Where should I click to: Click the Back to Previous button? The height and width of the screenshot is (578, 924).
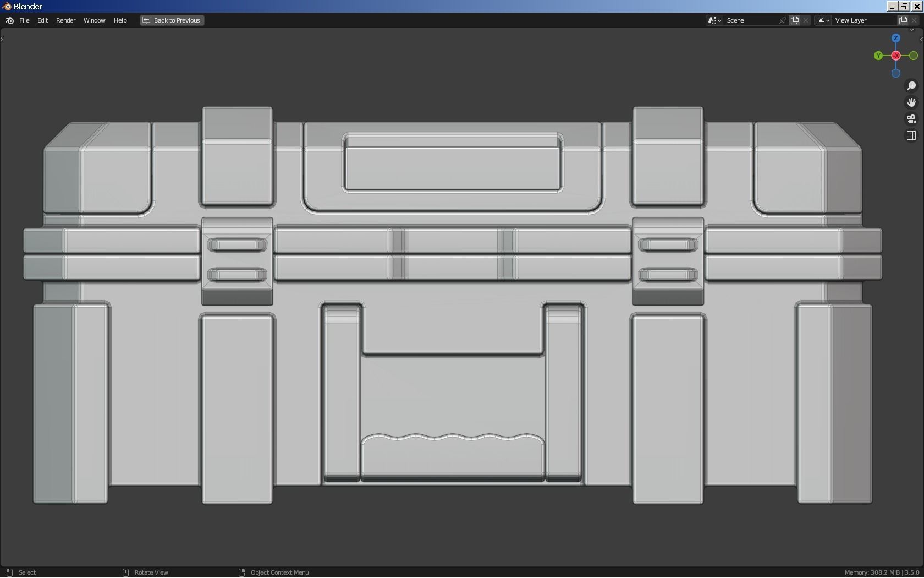[172, 20]
